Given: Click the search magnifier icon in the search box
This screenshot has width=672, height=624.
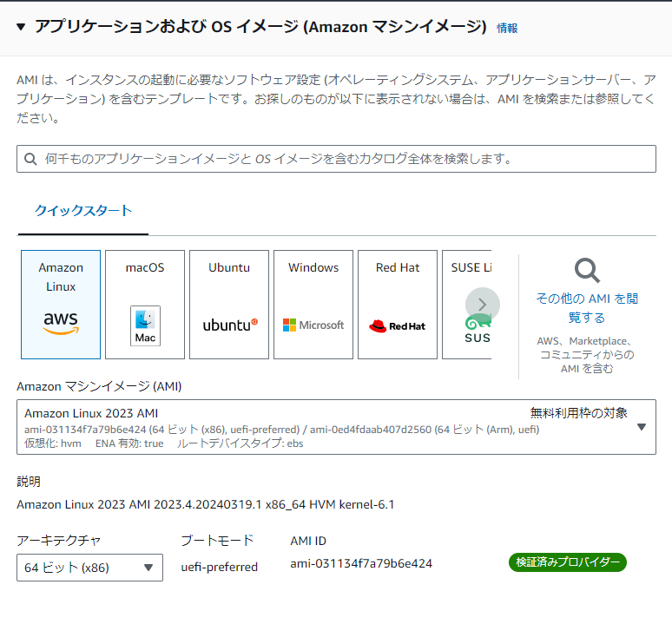Looking at the screenshot, I should click(30, 159).
